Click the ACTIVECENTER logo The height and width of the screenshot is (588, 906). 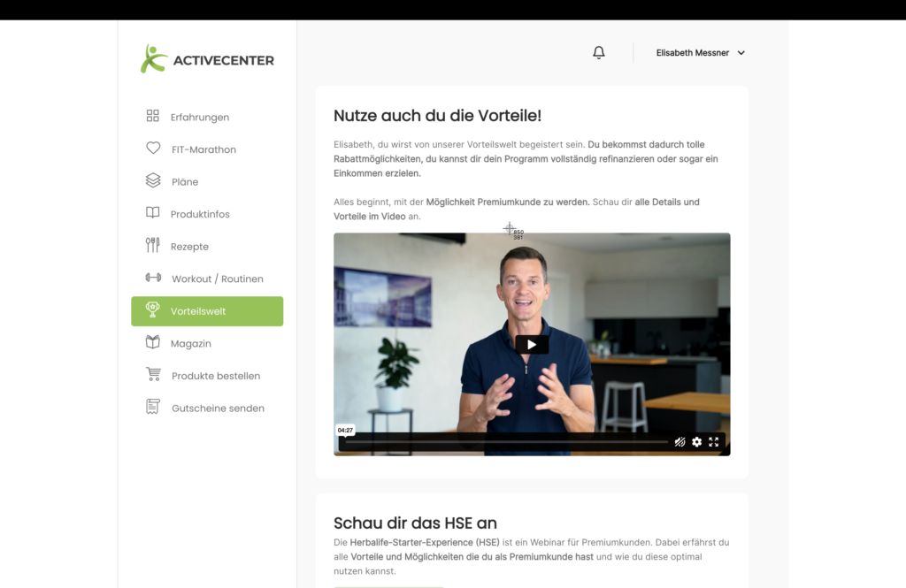point(206,57)
